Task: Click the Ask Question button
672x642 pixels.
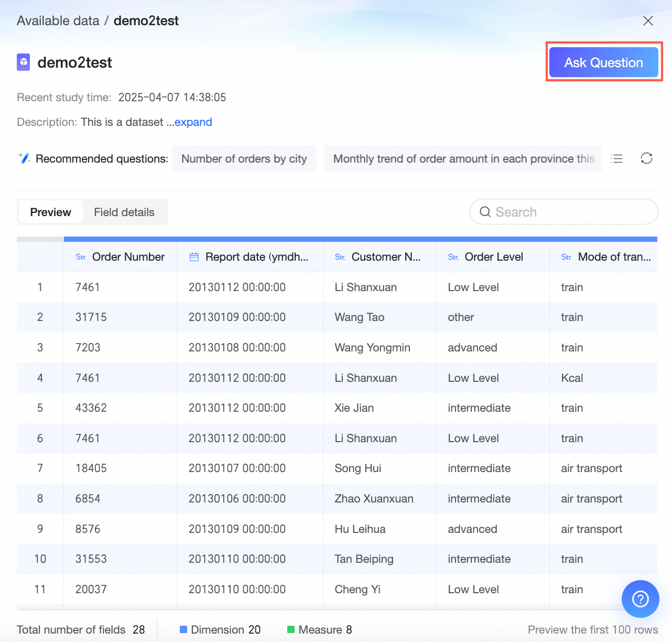Action: coord(603,62)
